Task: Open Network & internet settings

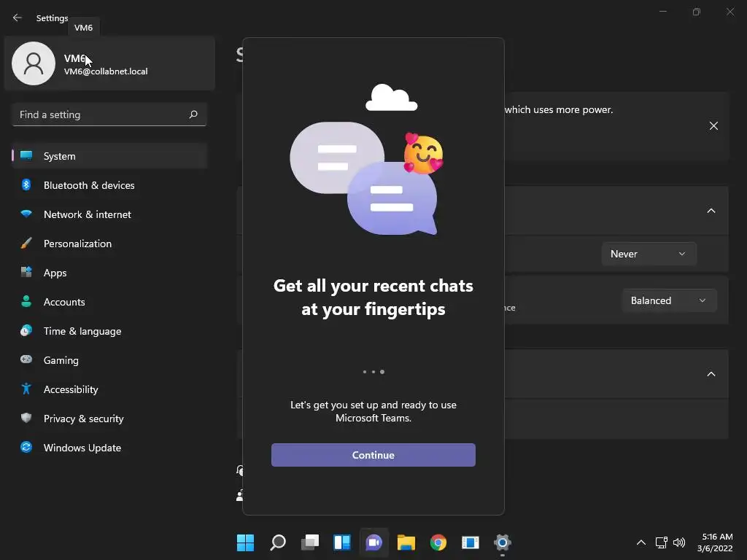Action: pyautogui.click(x=109, y=214)
